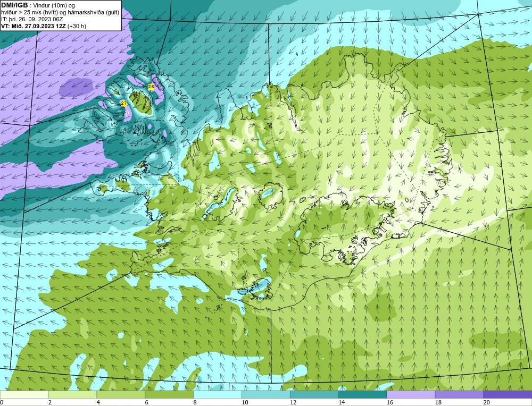532x406 pixels.
Task: Select the 0–2 m/s palest yellow legend swatch
Action: coord(24,394)
